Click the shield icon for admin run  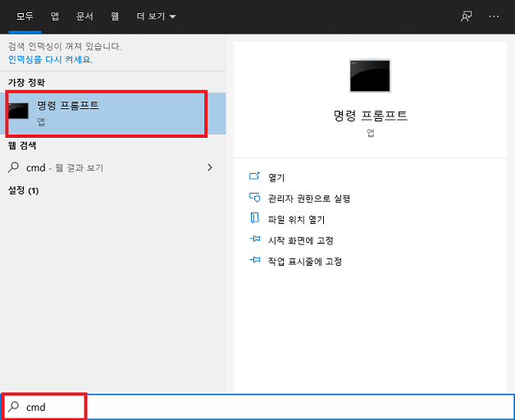[254, 197]
